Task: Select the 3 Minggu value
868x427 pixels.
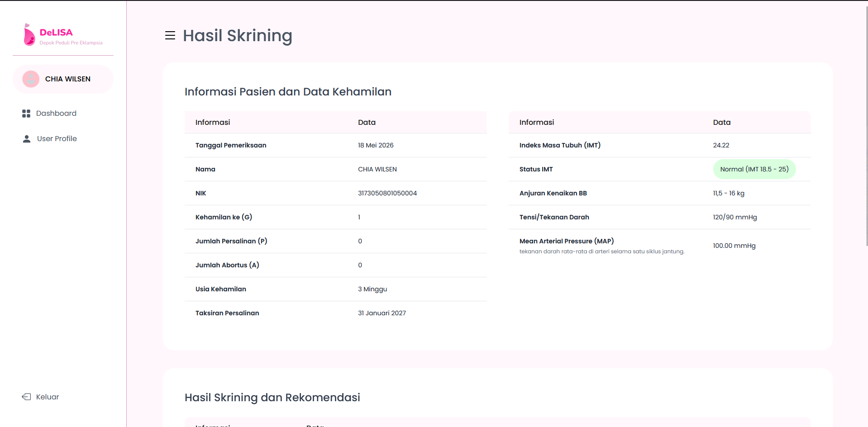Action: (x=372, y=289)
